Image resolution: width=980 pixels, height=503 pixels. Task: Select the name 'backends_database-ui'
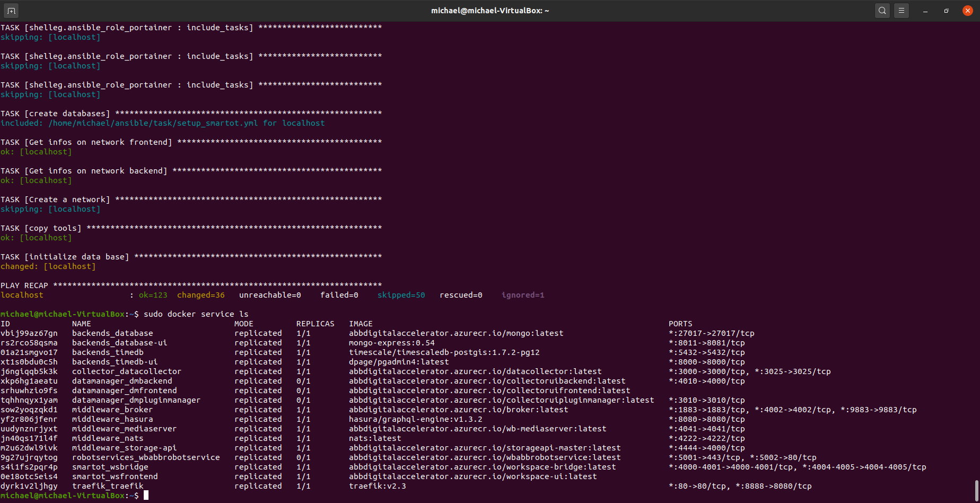119,343
